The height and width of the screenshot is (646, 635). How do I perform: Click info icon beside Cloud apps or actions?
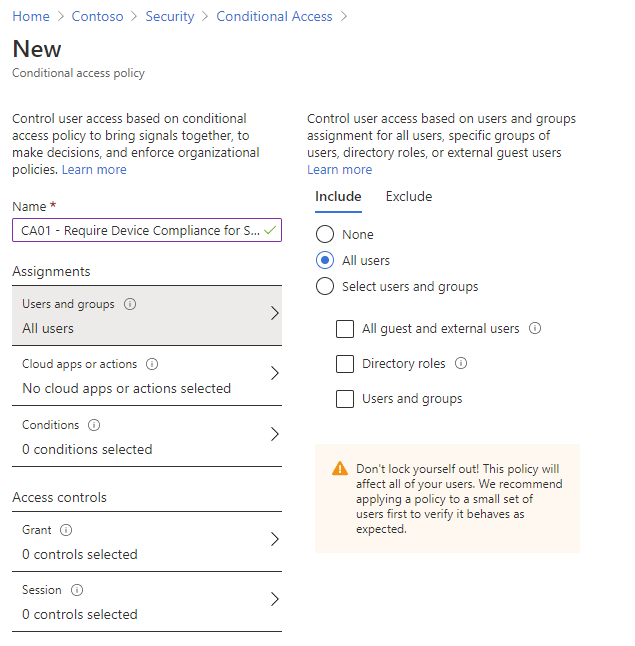(x=153, y=365)
